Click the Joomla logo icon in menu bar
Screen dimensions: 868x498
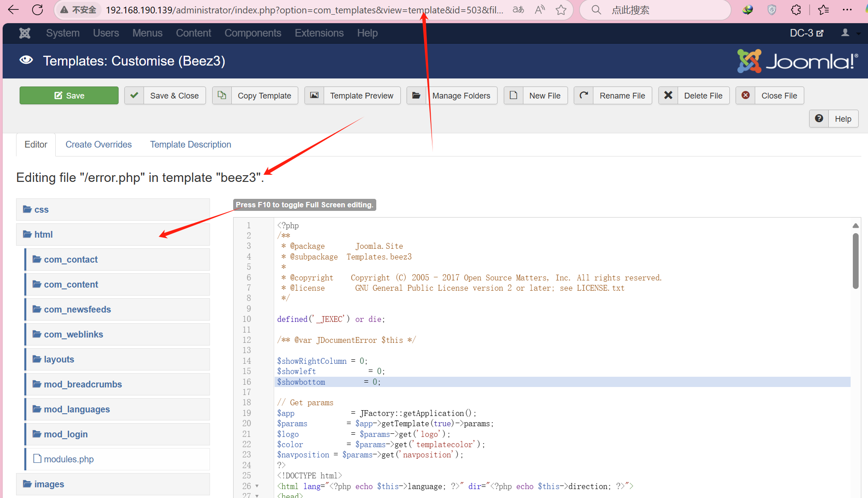tap(25, 33)
